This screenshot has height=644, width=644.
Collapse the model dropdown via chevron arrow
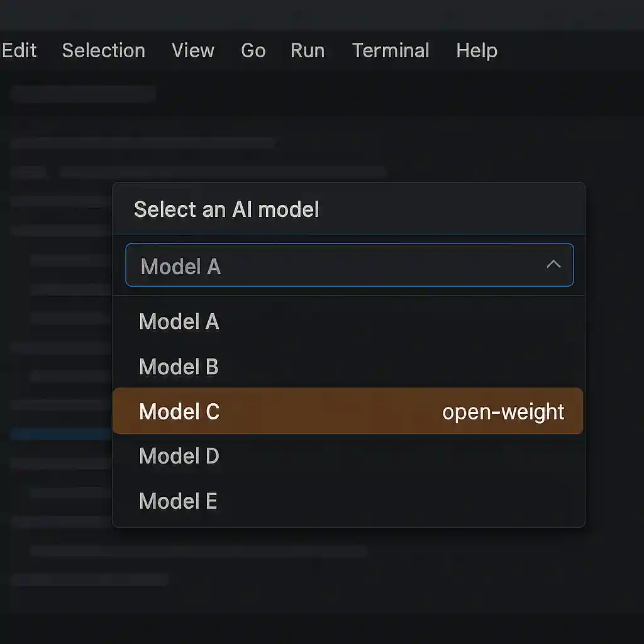(553, 264)
